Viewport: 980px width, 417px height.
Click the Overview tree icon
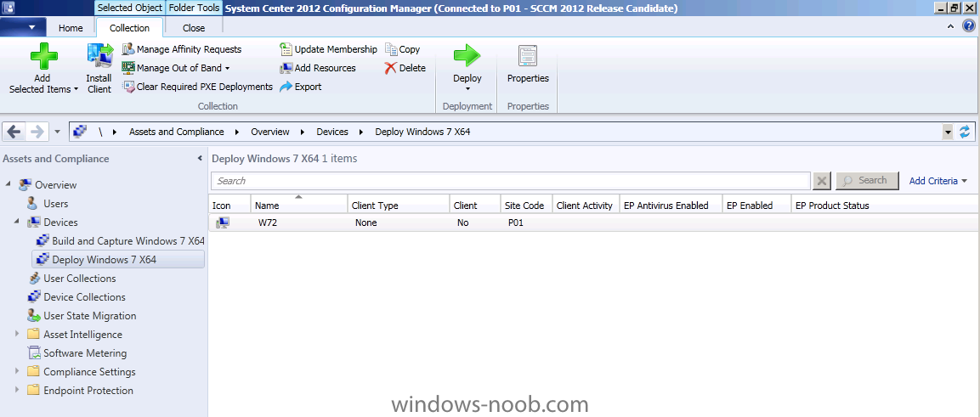pos(25,185)
